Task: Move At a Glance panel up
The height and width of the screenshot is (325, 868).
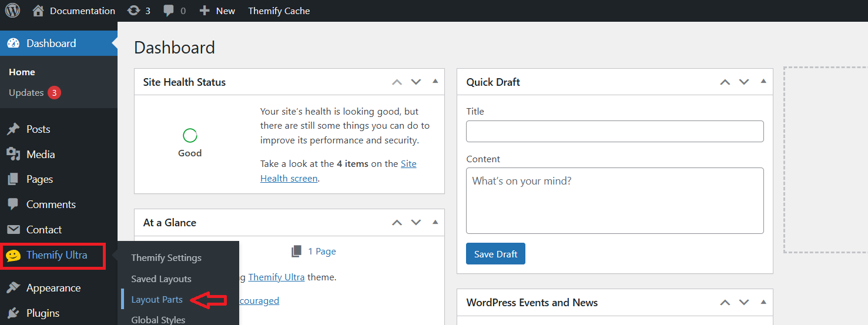Action: coord(397,223)
